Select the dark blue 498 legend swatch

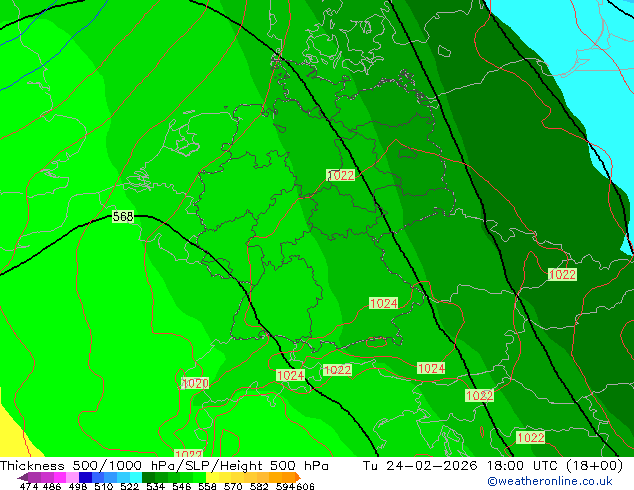pos(84,477)
